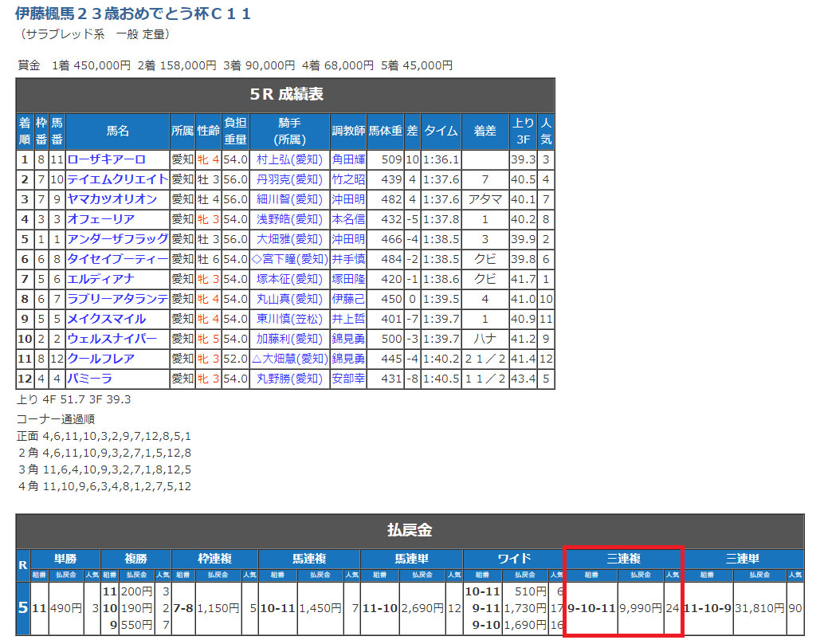
Task: Click the 5R 成績表 table title
Action: click(285, 95)
